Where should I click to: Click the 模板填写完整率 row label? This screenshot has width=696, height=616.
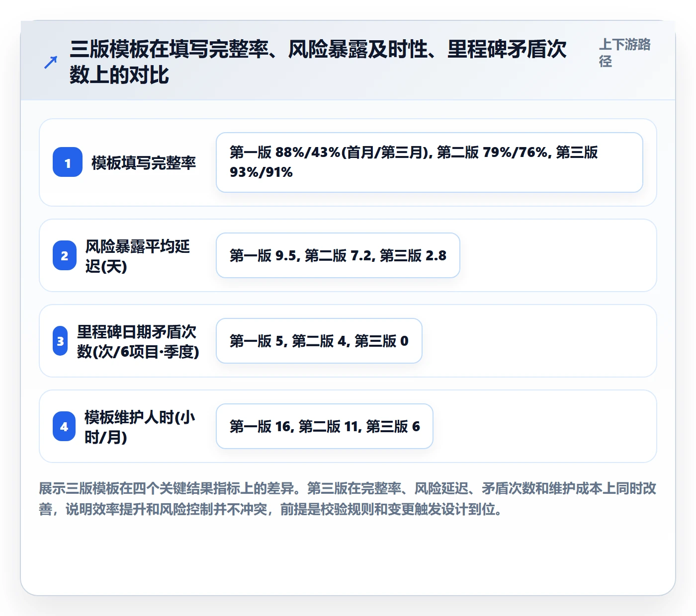(x=144, y=163)
